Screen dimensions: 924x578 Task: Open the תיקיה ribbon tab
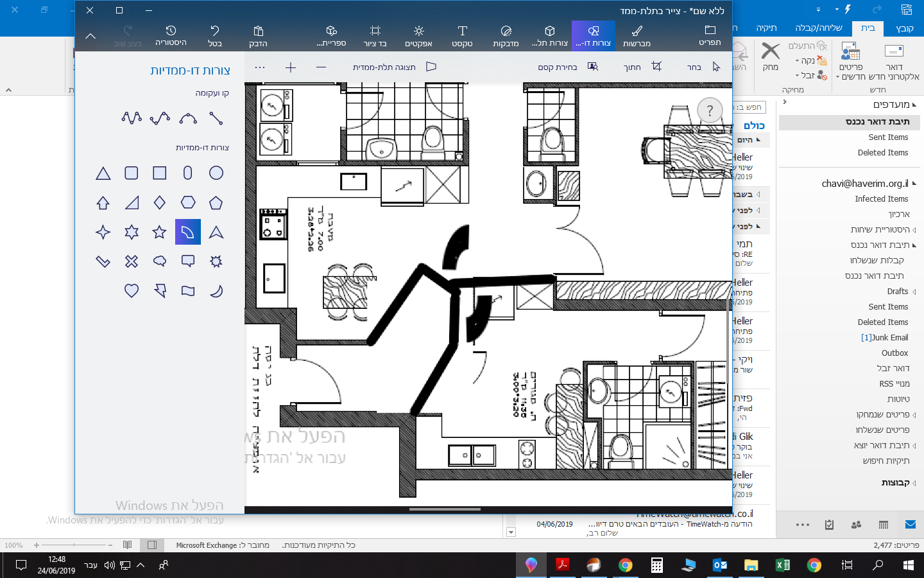pos(766,28)
